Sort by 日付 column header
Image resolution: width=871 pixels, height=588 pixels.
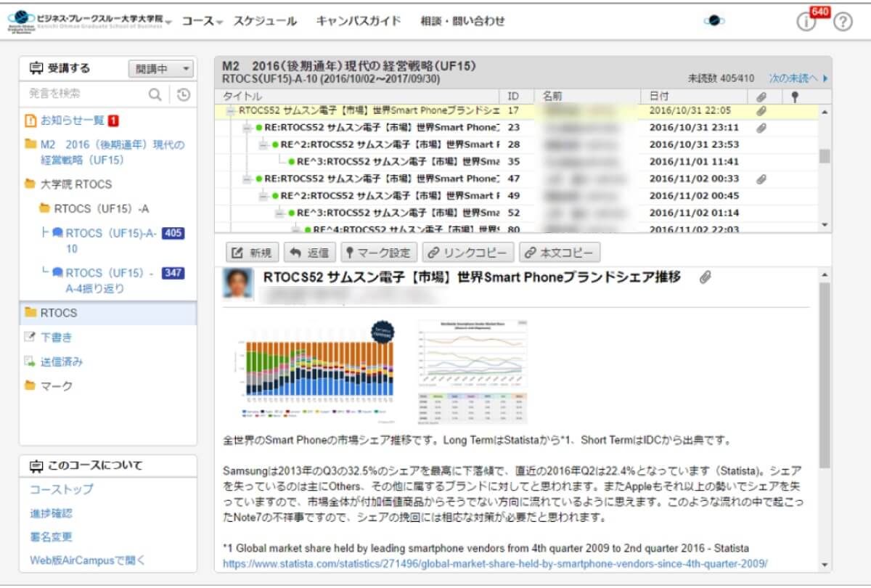coord(693,97)
